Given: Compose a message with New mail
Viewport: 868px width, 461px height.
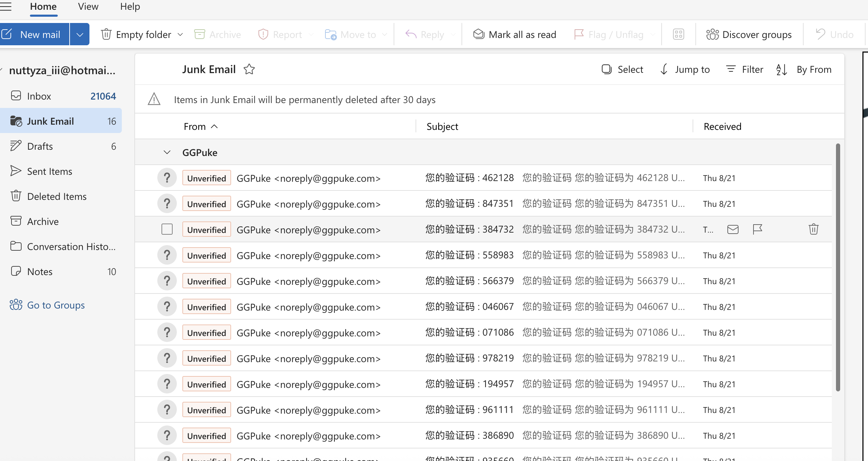Looking at the screenshot, I should pyautogui.click(x=34, y=34).
